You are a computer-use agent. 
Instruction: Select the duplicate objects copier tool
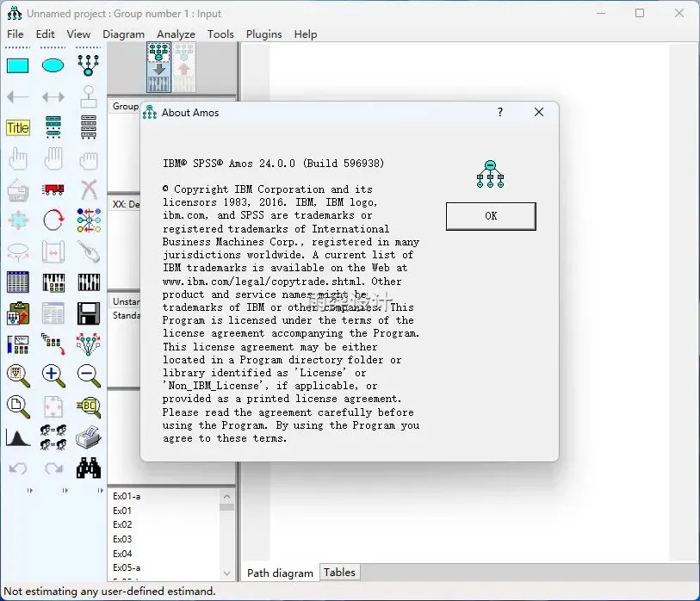click(x=18, y=190)
